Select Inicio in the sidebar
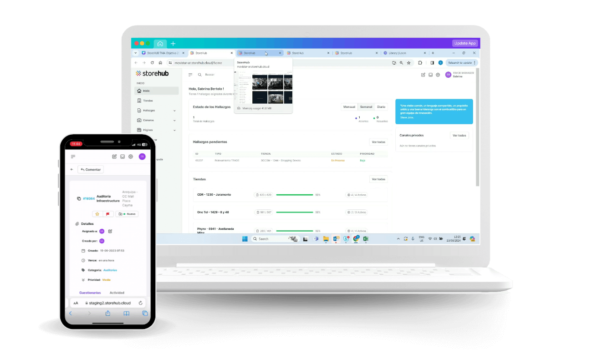Image resolution: width=592 pixels, height=364 pixels. pos(157,91)
